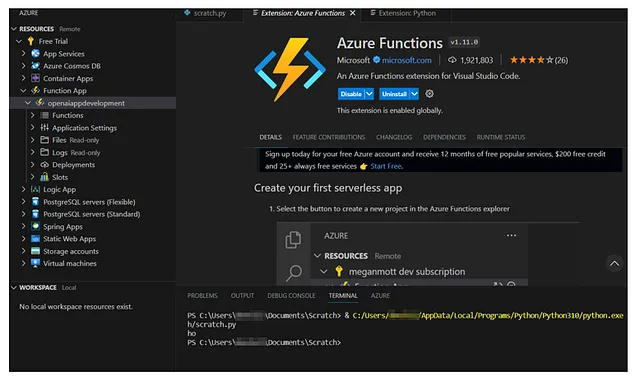This screenshot has width=640, height=381.
Task: Click the Logic App icon
Action: point(36,189)
